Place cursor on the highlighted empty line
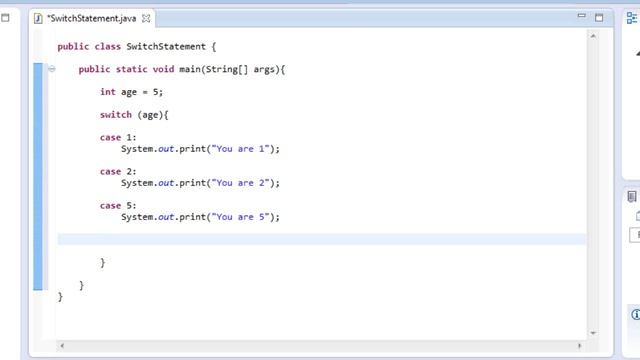640x360 pixels. pos(322,239)
